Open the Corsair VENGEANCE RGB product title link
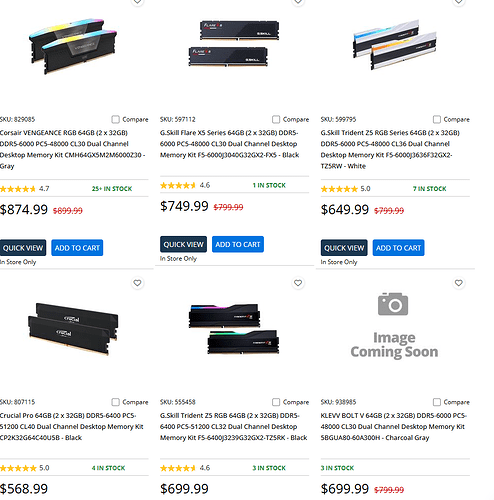Image resolution: width=494 pixels, height=500 pixels. tap(72, 149)
